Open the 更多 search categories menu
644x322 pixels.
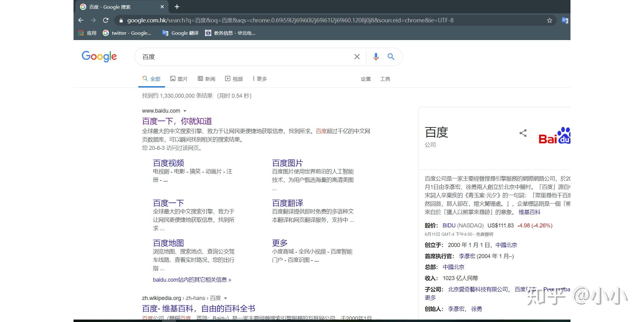tap(260, 79)
